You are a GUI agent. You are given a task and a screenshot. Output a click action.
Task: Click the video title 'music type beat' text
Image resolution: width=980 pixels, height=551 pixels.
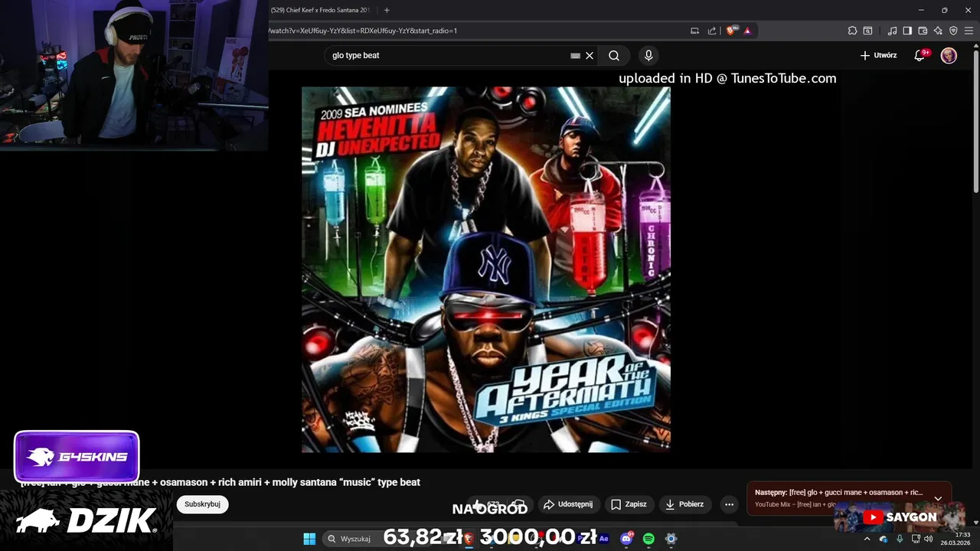click(x=220, y=482)
